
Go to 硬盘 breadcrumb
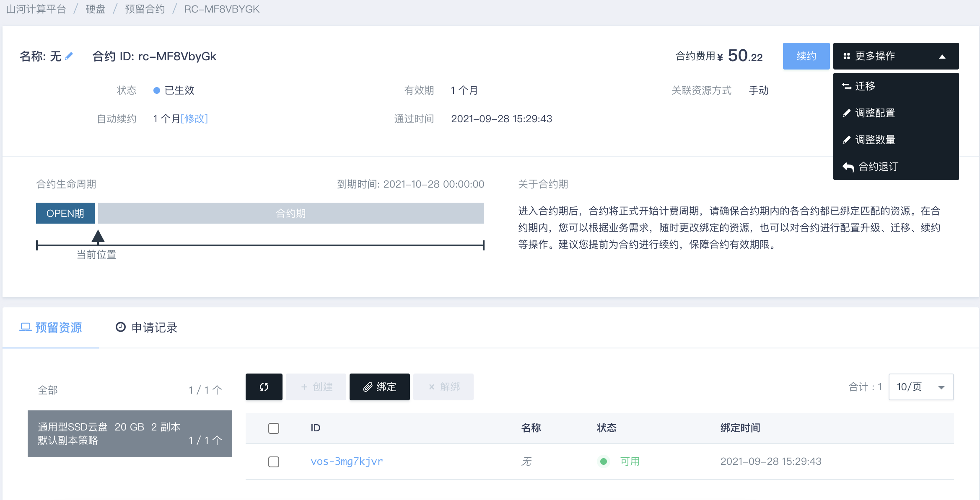pyautogui.click(x=96, y=9)
